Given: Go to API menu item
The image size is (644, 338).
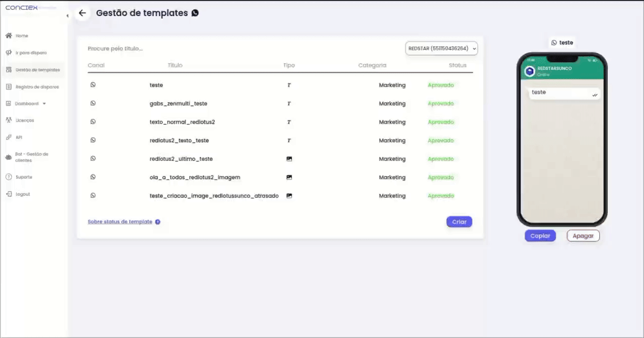Looking at the screenshot, I should [x=19, y=137].
